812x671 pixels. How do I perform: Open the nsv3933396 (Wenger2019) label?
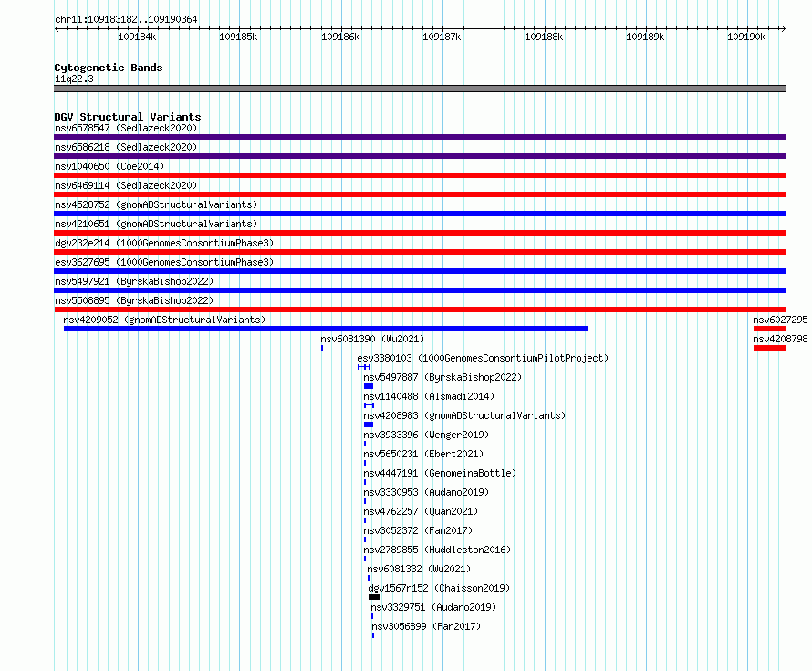point(426,435)
